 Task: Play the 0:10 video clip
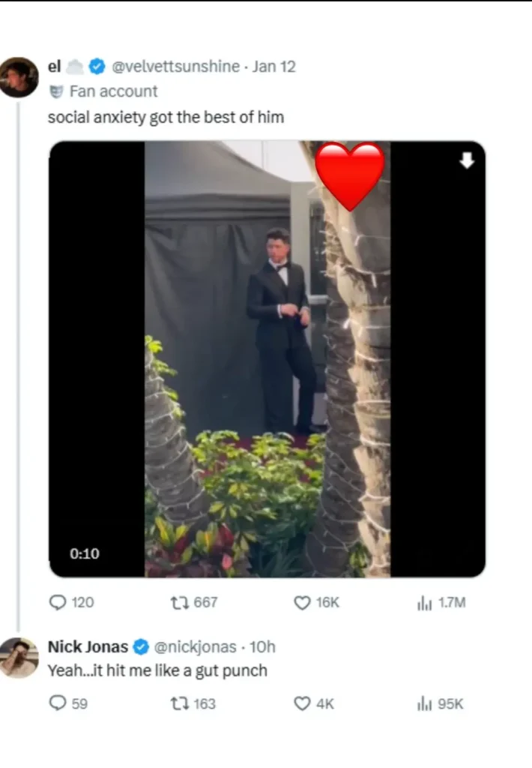coord(267,359)
